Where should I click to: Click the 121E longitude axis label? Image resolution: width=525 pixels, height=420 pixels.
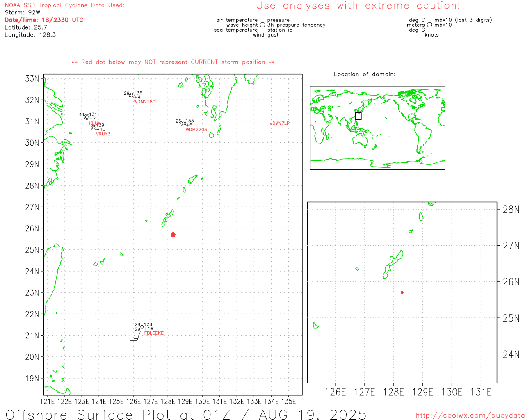(47, 401)
